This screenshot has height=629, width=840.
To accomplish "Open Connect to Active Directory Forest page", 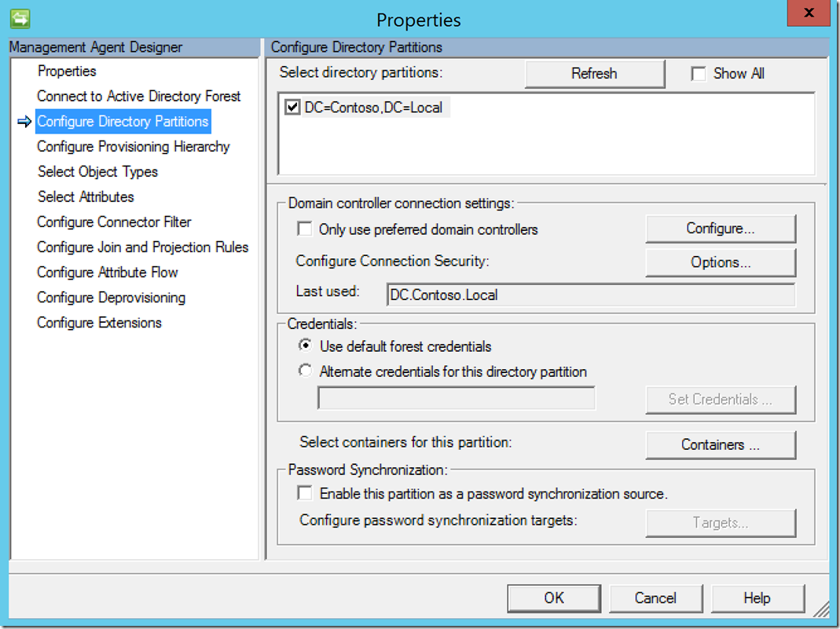I will pyautogui.click(x=139, y=97).
